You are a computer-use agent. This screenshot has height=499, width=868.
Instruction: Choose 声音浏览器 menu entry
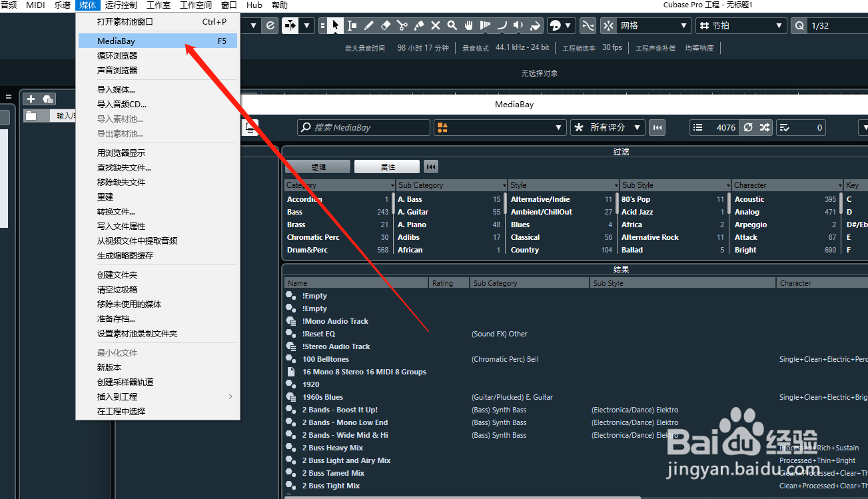pyautogui.click(x=158, y=70)
